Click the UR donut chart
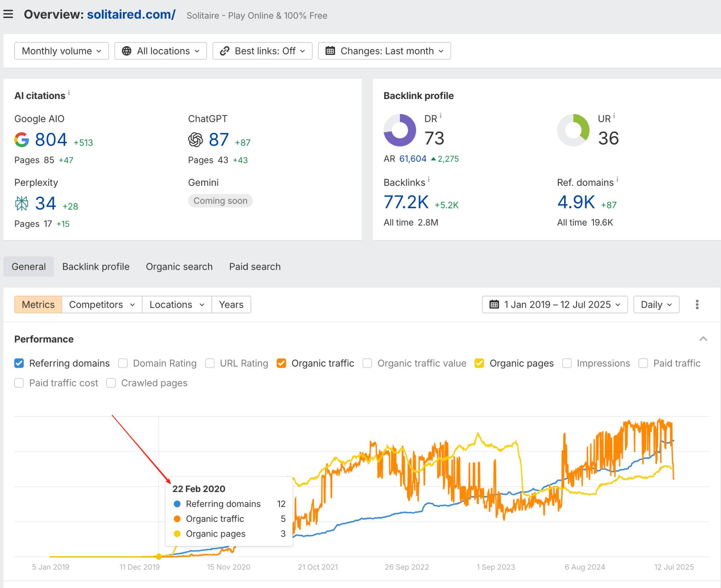Screen dimensions: 721x588 tap(573, 130)
